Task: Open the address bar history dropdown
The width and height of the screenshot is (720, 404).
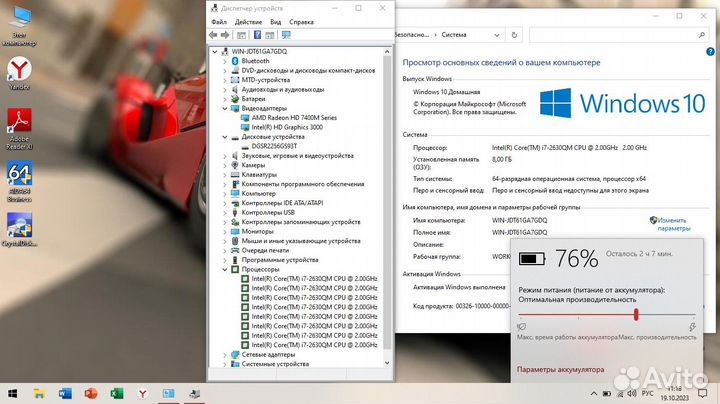Action: [x=496, y=35]
